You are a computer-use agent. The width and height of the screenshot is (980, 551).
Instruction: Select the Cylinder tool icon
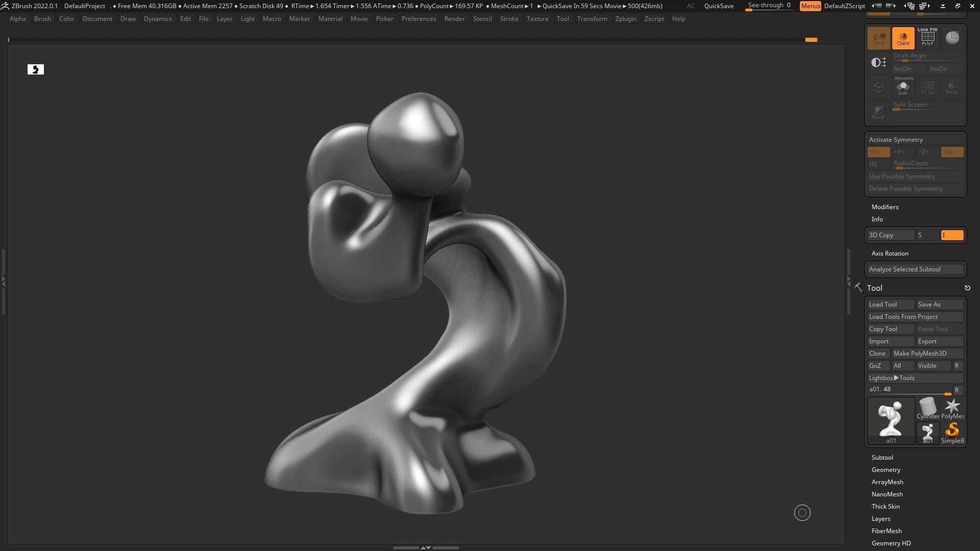927,409
